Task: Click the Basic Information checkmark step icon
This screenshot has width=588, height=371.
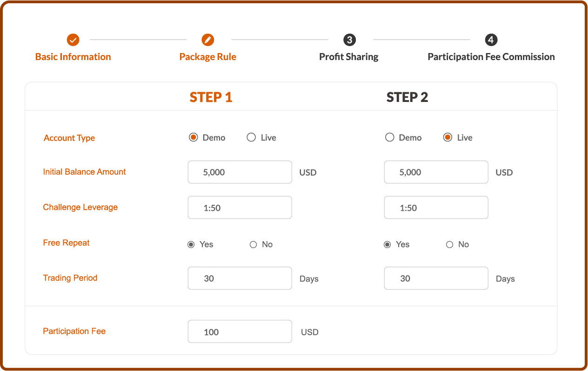Action: 73,40
